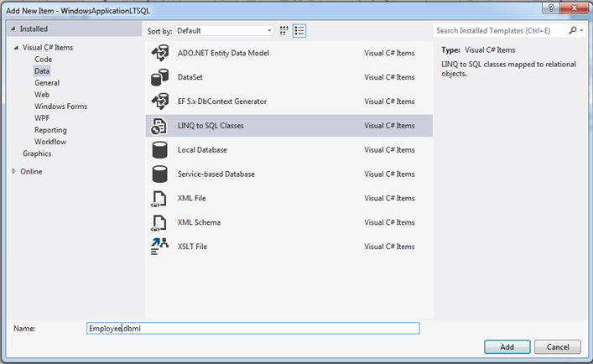The width and height of the screenshot is (593, 364).
Task: Switch to small icons view
Action: coord(284,30)
